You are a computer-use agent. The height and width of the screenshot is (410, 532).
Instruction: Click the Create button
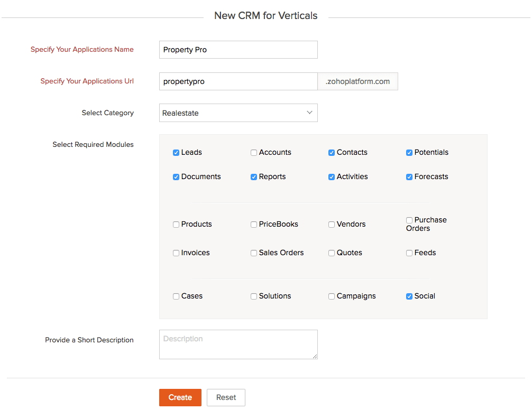[180, 397]
